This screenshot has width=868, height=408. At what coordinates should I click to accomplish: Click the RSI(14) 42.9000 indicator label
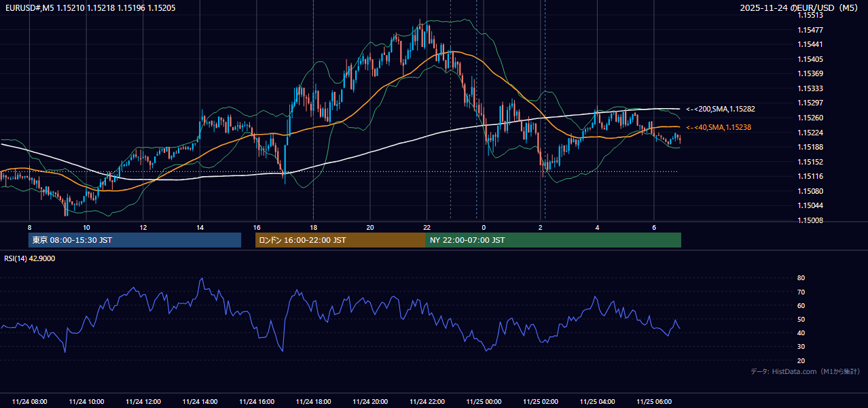30,258
